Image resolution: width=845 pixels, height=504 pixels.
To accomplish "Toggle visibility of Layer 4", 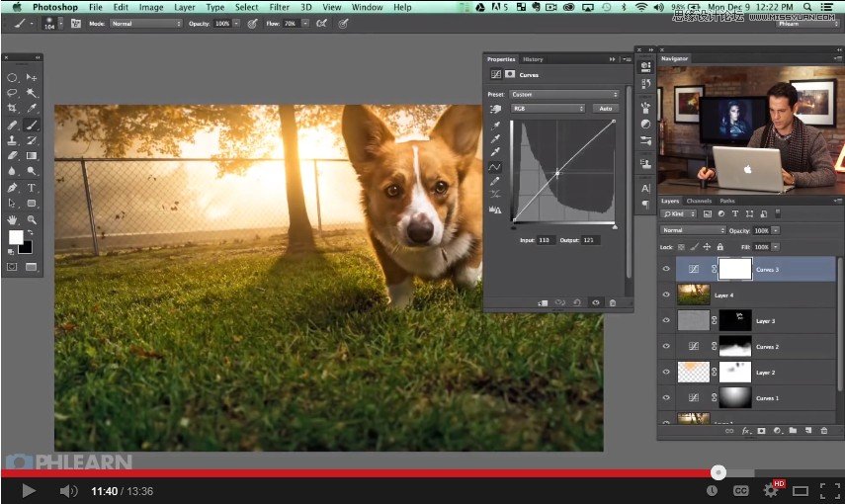I will click(x=666, y=294).
